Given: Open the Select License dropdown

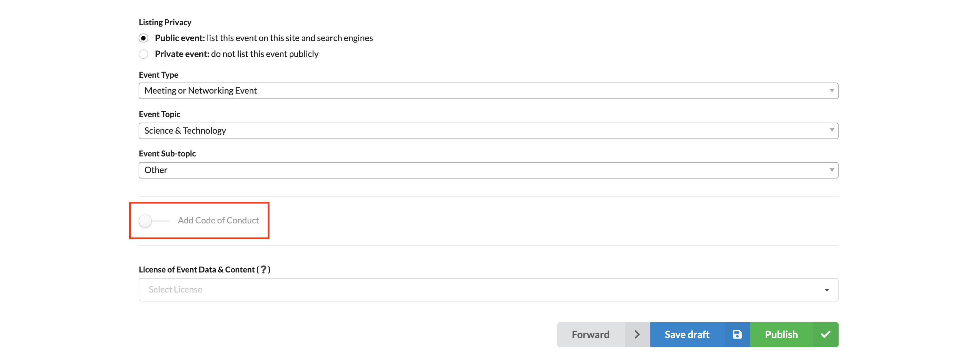Looking at the screenshot, I should click(489, 289).
